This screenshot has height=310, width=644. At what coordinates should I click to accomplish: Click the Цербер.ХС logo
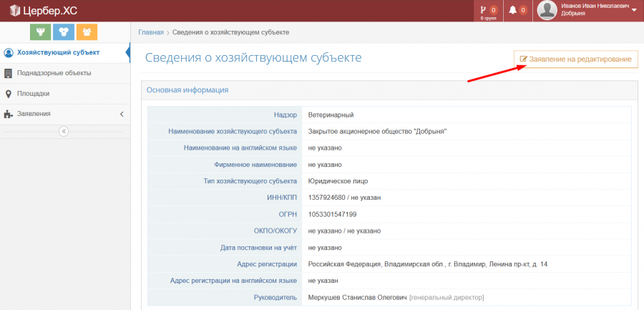click(46, 10)
